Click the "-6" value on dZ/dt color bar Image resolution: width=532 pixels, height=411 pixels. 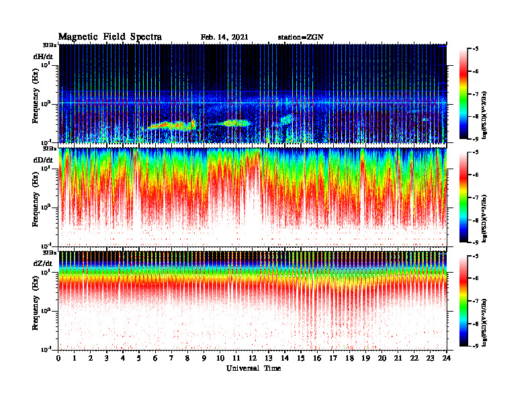tap(476, 279)
